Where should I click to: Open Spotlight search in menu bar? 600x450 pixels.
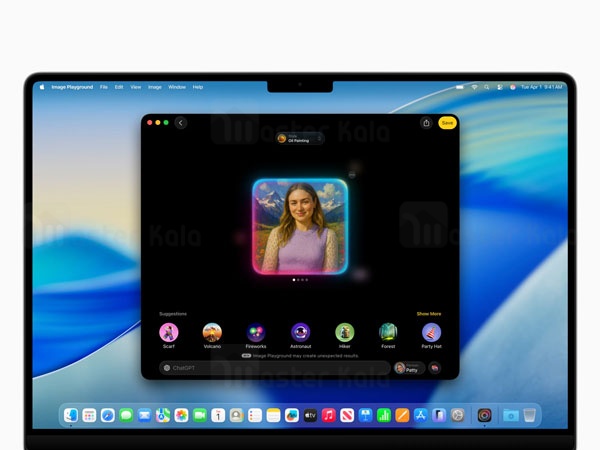486,87
